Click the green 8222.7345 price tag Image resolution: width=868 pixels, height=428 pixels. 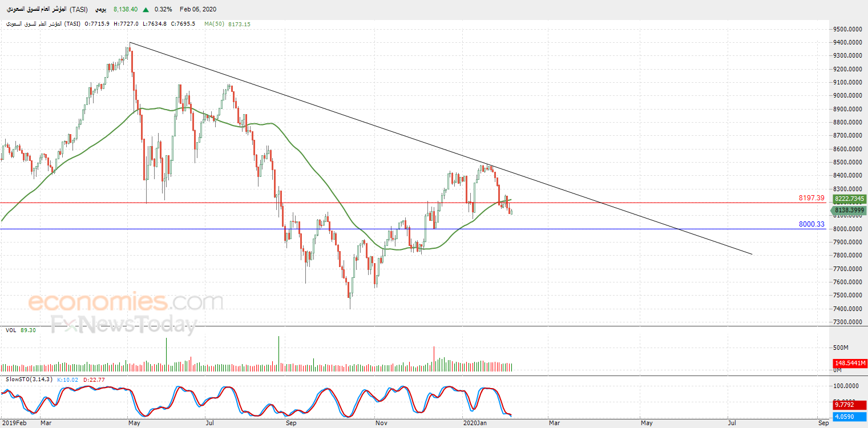pos(850,199)
